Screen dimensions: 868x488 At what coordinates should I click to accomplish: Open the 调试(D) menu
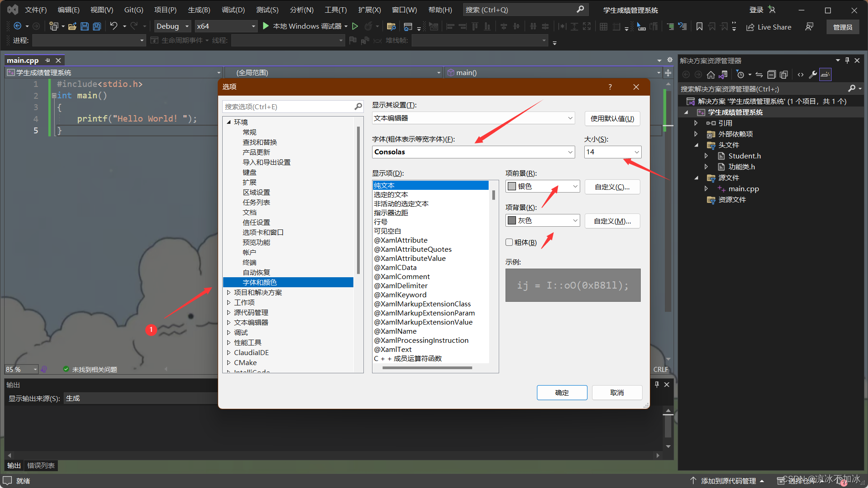(233, 10)
